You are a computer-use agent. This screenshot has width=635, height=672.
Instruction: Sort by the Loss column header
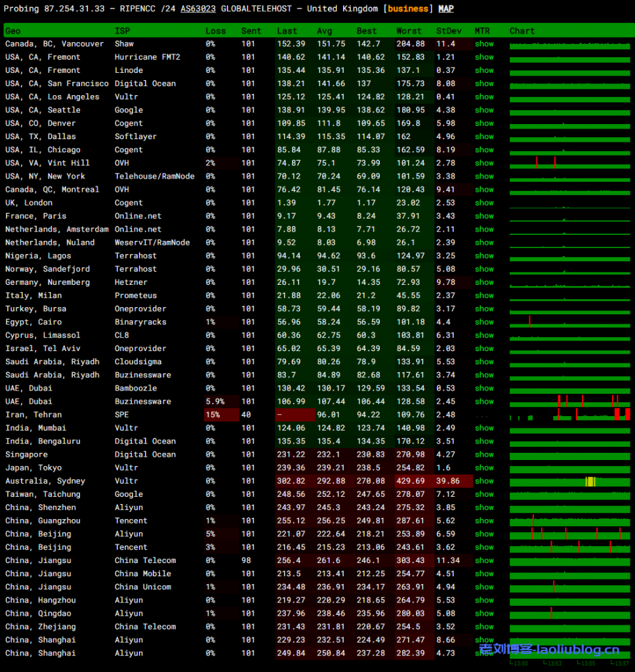coord(215,31)
